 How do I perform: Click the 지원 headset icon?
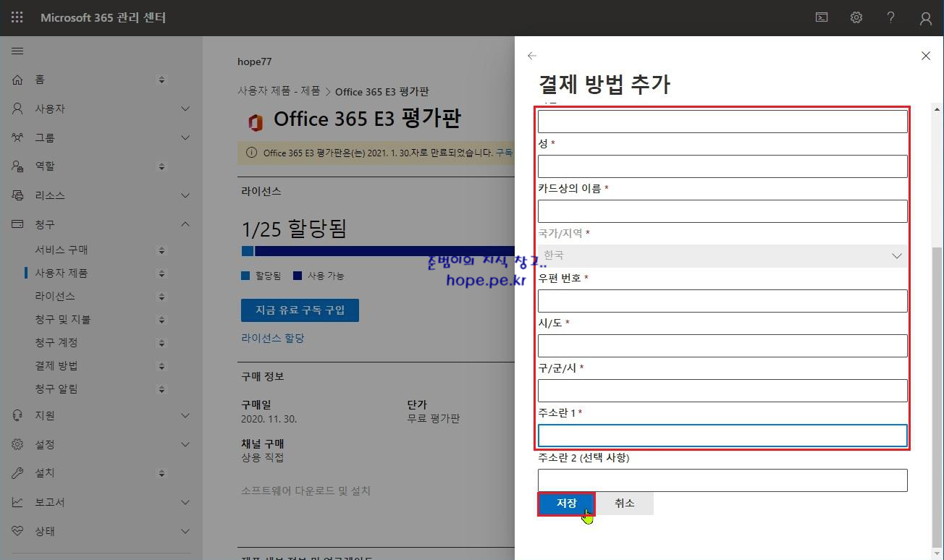17,415
